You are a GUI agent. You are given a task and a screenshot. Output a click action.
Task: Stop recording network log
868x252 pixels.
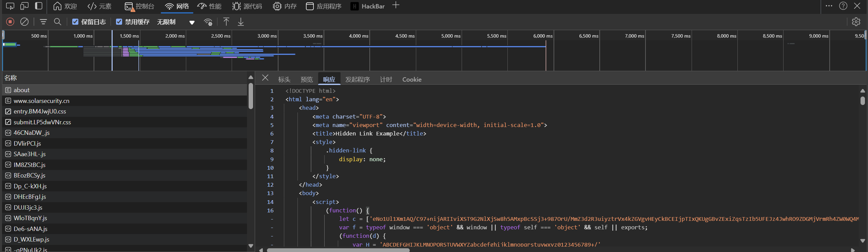pyautogui.click(x=10, y=22)
